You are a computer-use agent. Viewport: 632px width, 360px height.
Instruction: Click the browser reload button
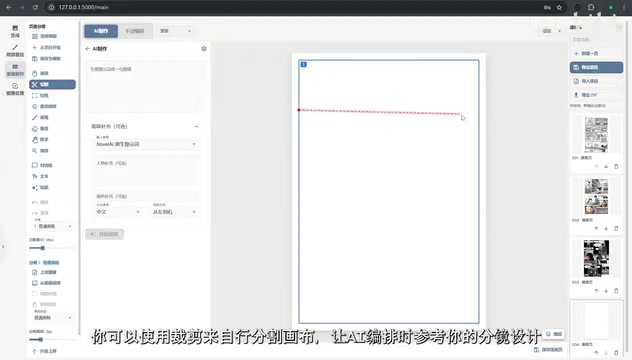(x=35, y=7)
